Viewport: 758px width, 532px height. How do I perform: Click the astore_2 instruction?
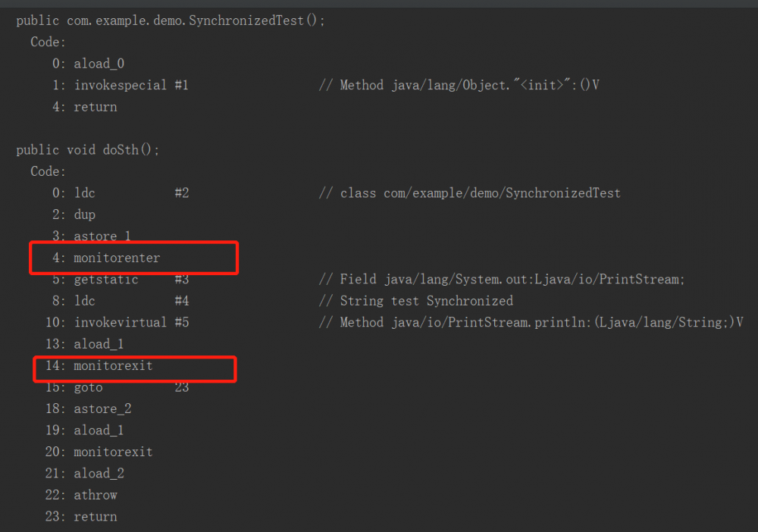[x=102, y=408]
